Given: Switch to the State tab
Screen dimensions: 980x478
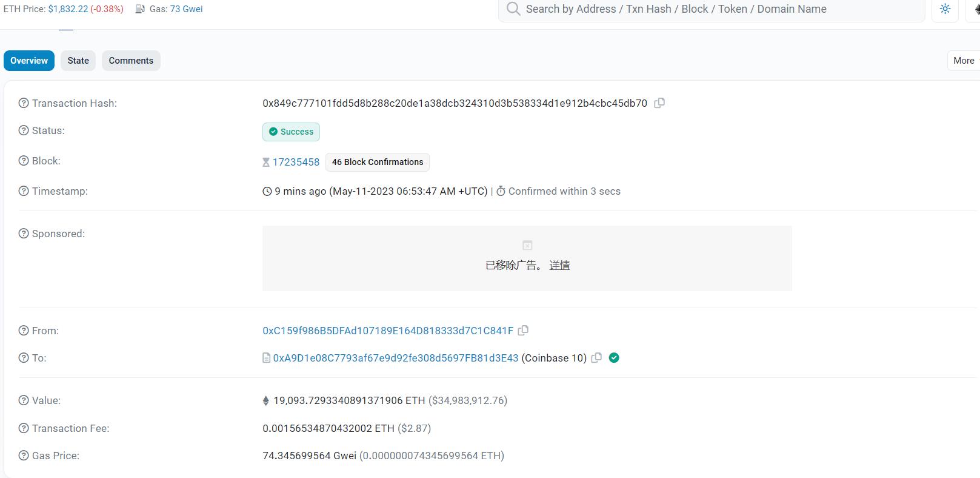Looking at the screenshot, I should point(78,61).
